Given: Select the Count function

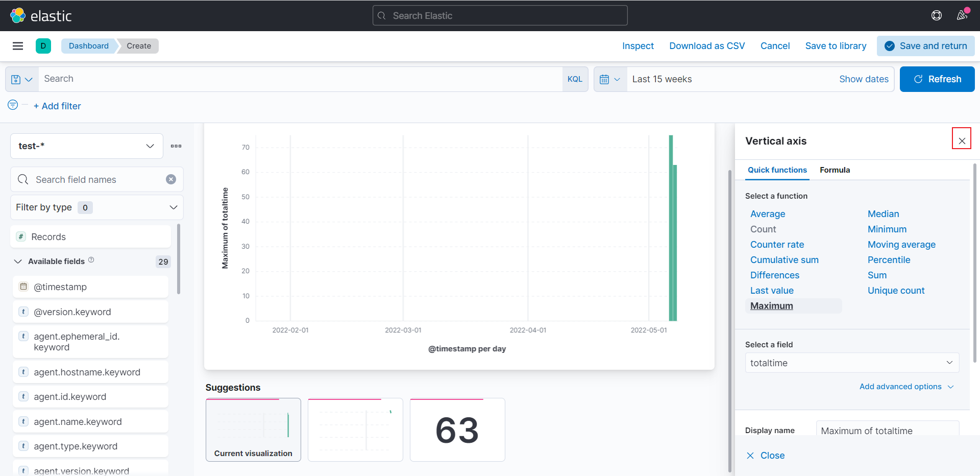Looking at the screenshot, I should coord(763,229).
